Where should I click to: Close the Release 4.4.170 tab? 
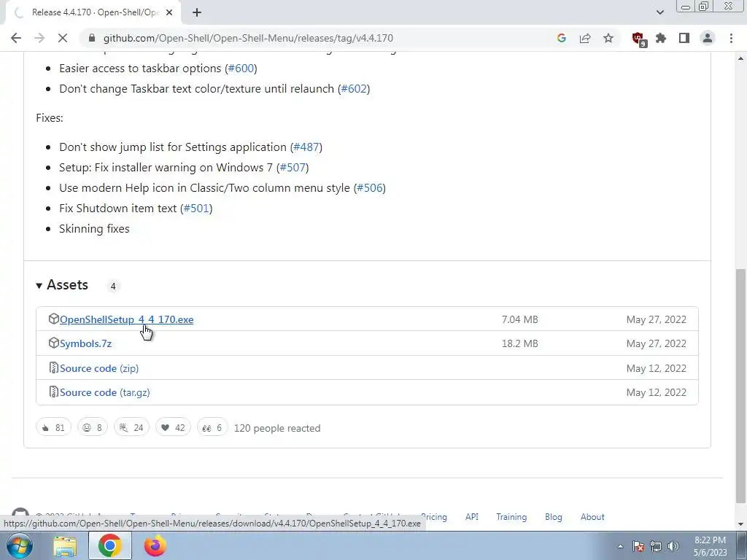coord(169,13)
